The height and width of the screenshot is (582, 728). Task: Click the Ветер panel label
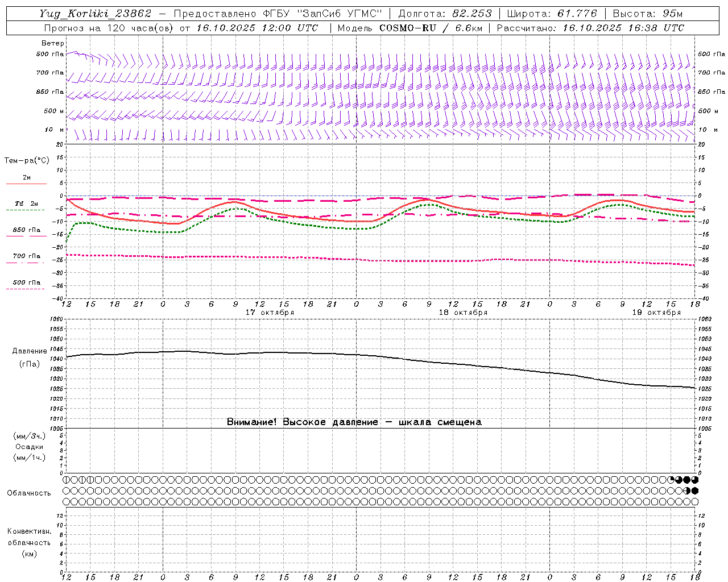click(x=52, y=43)
